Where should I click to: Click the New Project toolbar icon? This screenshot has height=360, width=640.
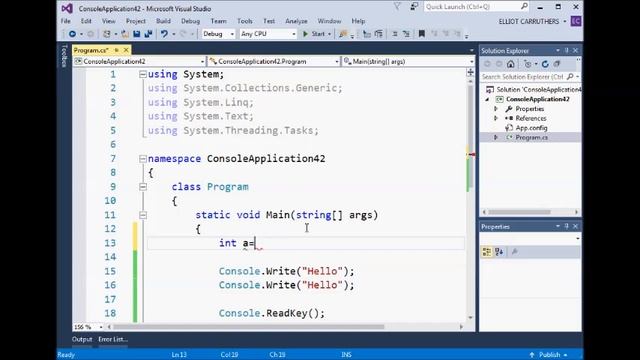tap(107, 34)
